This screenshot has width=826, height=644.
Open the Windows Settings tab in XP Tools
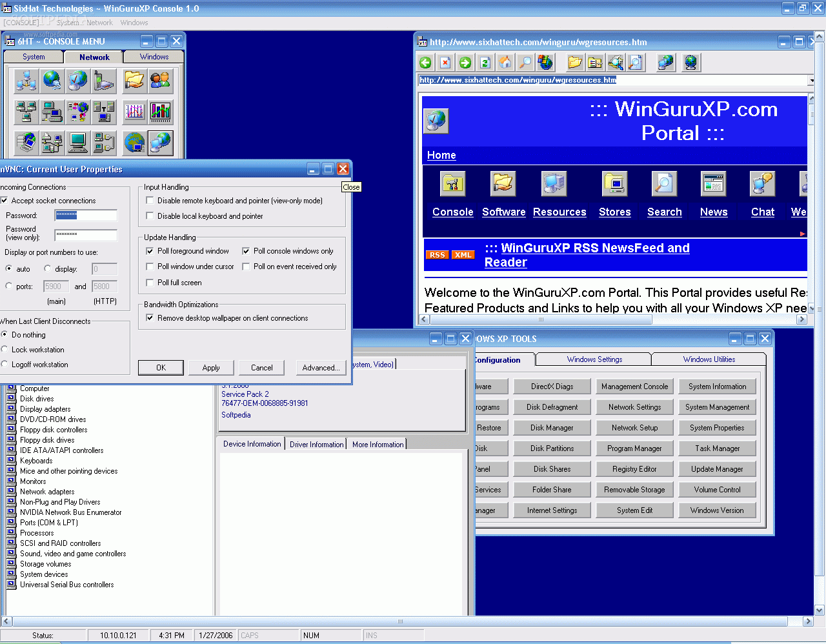tap(594, 359)
